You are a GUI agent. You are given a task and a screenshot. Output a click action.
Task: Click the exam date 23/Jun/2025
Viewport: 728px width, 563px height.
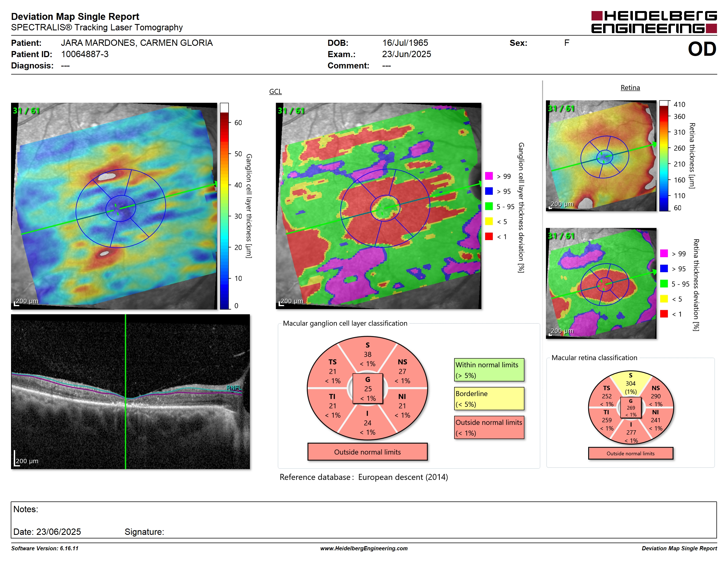click(x=406, y=54)
